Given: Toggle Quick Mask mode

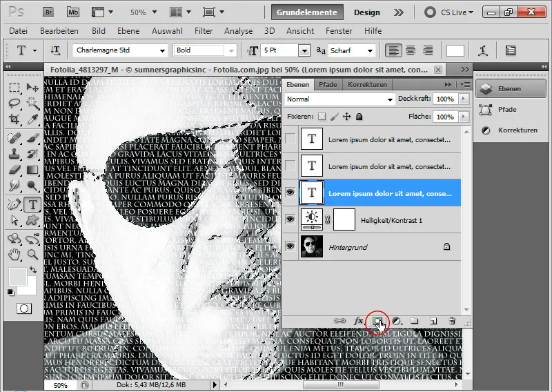Looking at the screenshot, I should click(24, 308).
